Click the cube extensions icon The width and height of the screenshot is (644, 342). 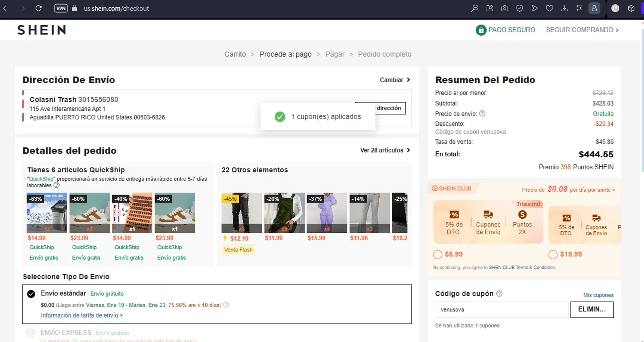pyautogui.click(x=631, y=8)
